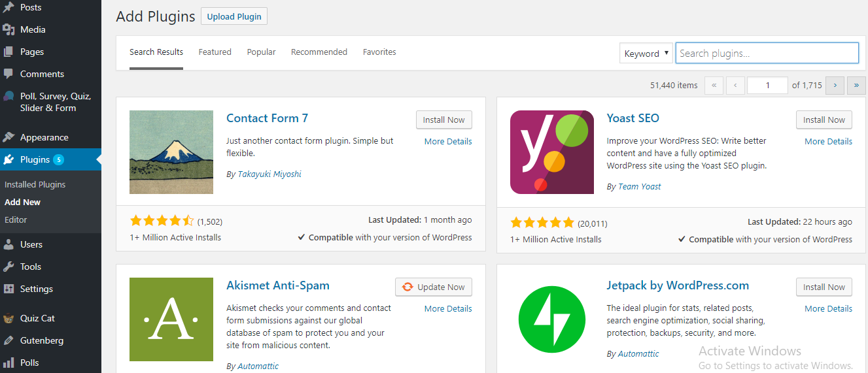Click the Upload Plugin button

point(234,16)
